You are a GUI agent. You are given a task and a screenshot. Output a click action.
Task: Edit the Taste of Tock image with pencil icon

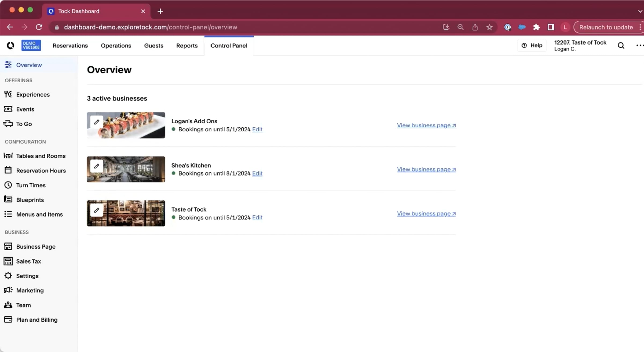(x=97, y=210)
